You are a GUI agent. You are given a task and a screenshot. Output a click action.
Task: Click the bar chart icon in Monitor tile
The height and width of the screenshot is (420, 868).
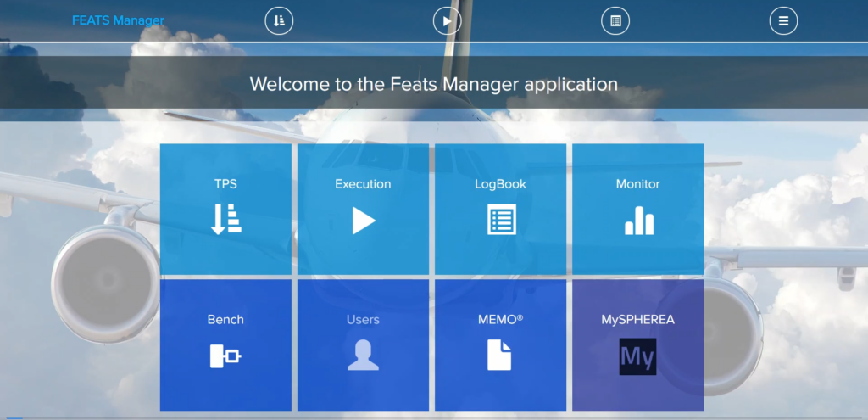click(x=638, y=220)
